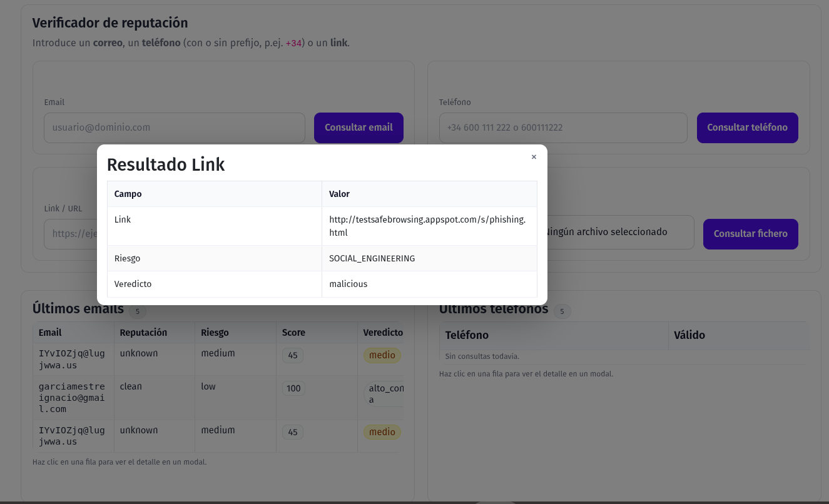Click the Score column header in emails table
829x504 pixels.
tap(293, 333)
